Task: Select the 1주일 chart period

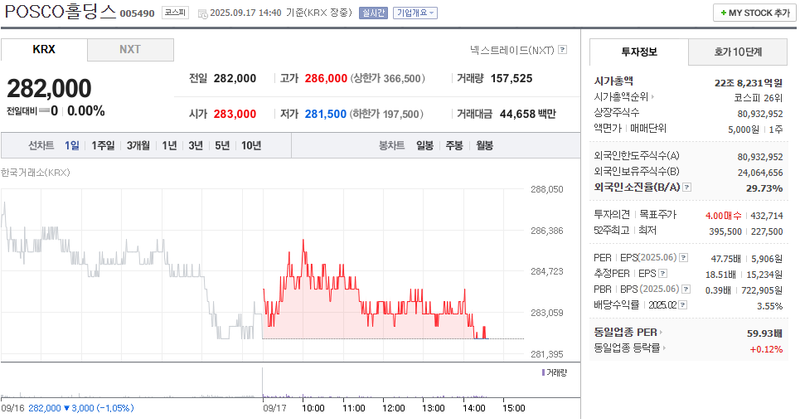Action: coord(103,145)
